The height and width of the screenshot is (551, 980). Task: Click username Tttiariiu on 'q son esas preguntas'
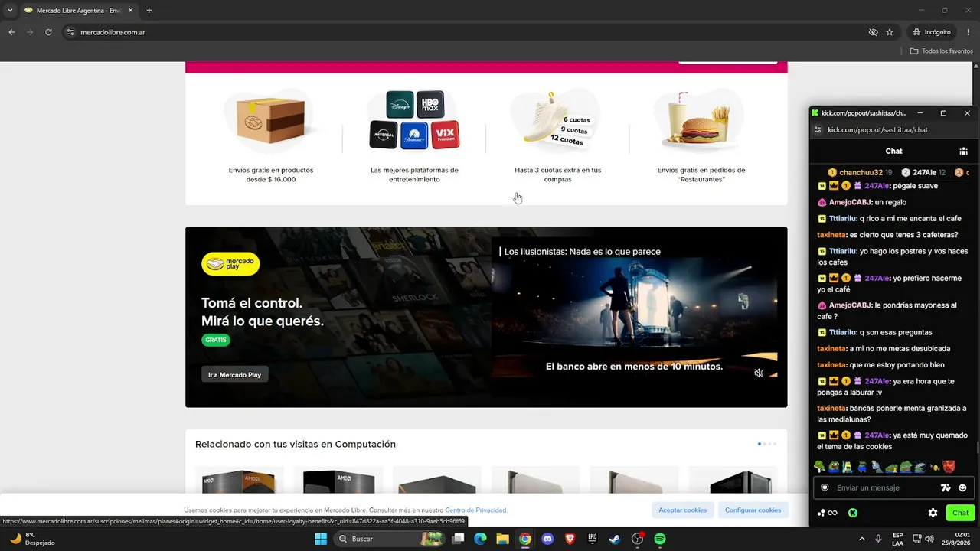(842, 332)
